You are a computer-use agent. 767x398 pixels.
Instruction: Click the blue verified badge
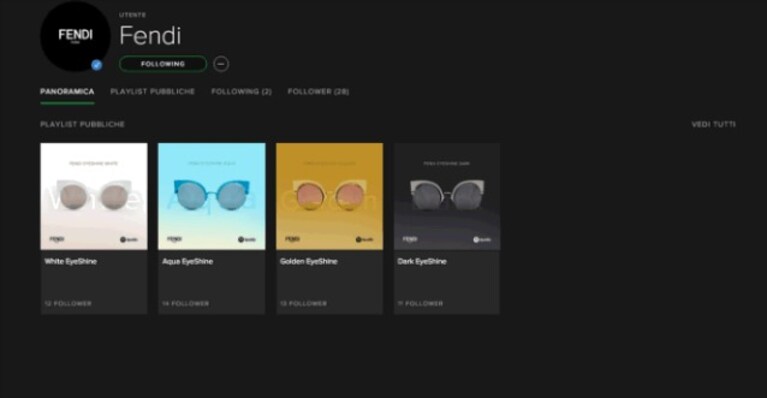pyautogui.click(x=97, y=65)
